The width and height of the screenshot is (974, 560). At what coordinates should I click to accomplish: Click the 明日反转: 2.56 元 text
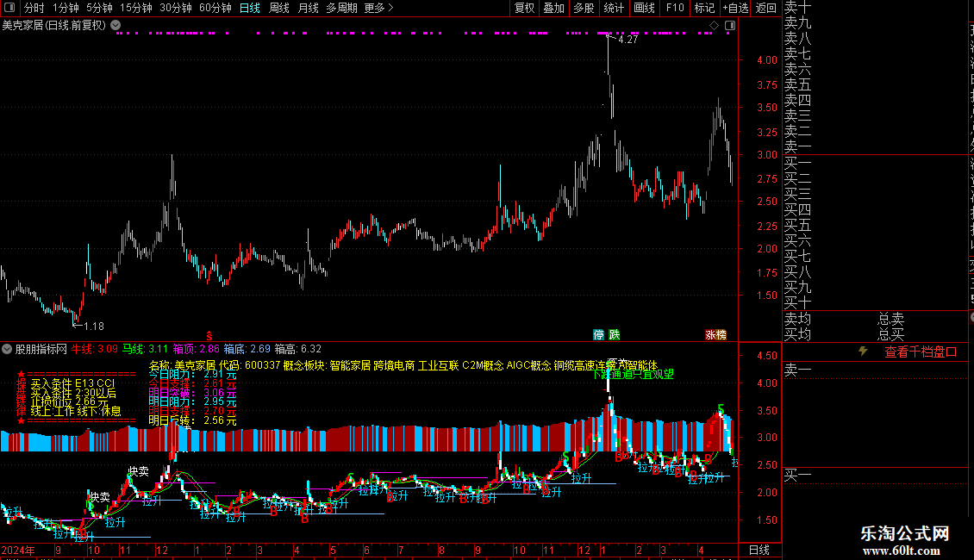coord(192,420)
